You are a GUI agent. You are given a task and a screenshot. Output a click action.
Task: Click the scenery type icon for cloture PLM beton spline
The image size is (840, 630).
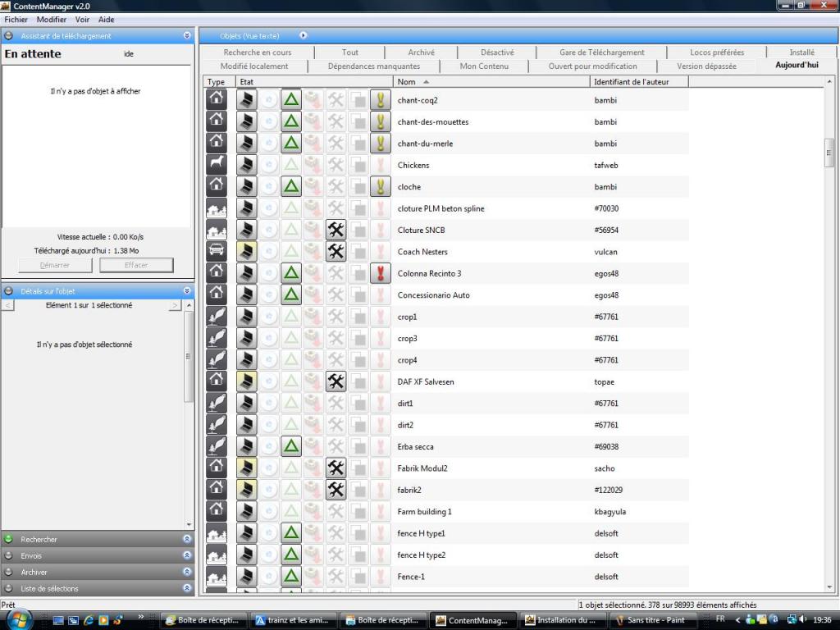click(x=217, y=208)
